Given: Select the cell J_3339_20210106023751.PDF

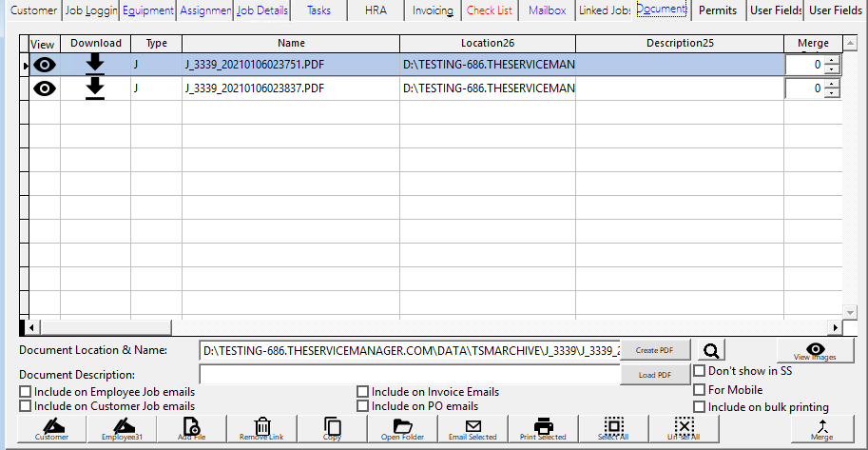Looking at the screenshot, I should (291, 65).
